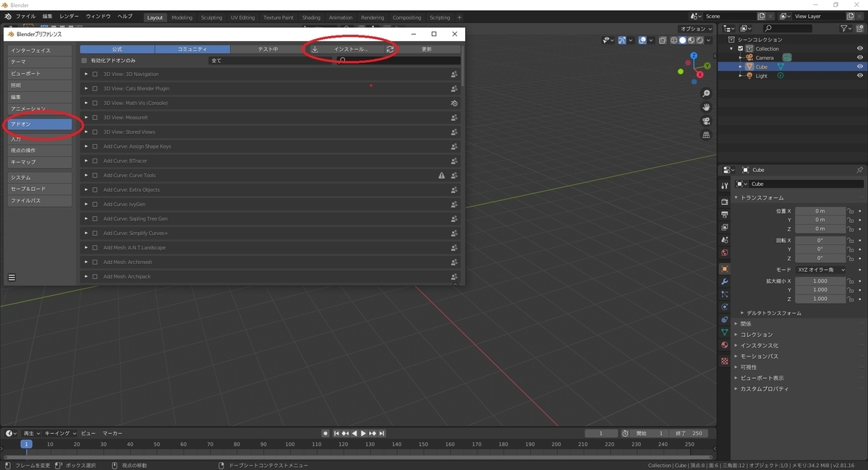The image size is (868, 470).
Task: Click the Blender logo menu icon
Action: point(7,16)
